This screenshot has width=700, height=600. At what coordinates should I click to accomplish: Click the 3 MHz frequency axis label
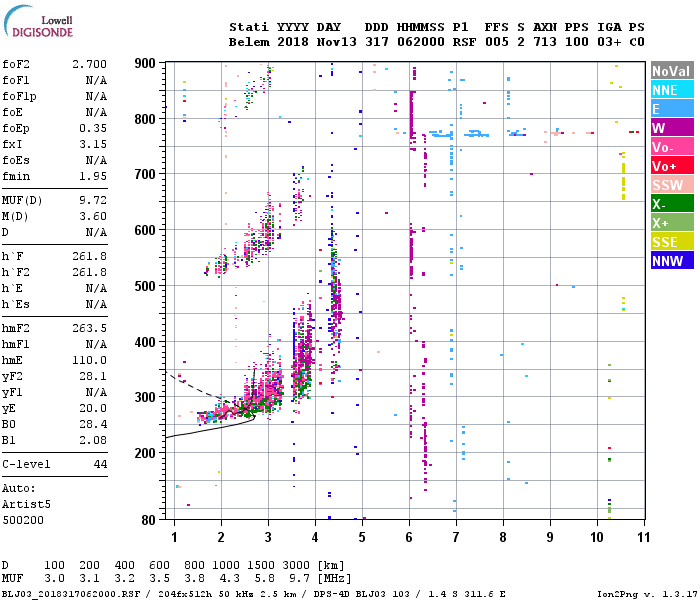point(268,537)
